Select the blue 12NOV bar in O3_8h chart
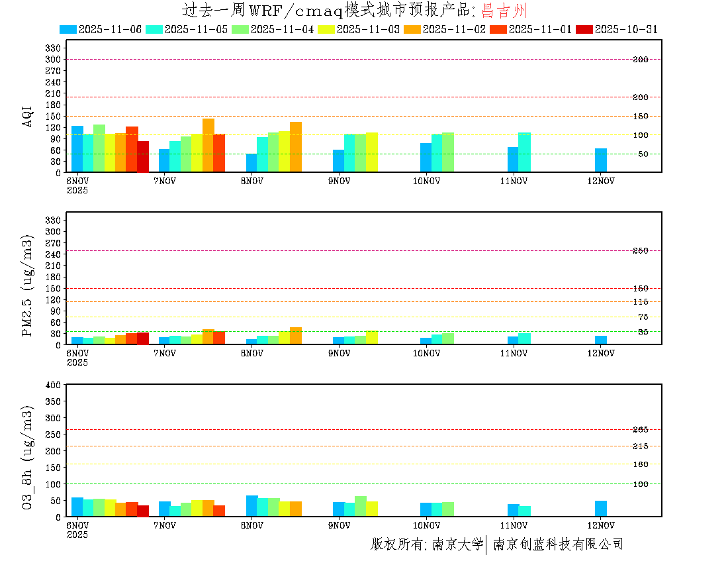This screenshot has width=728, height=563. pyautogui.click(x=600, y=509)
